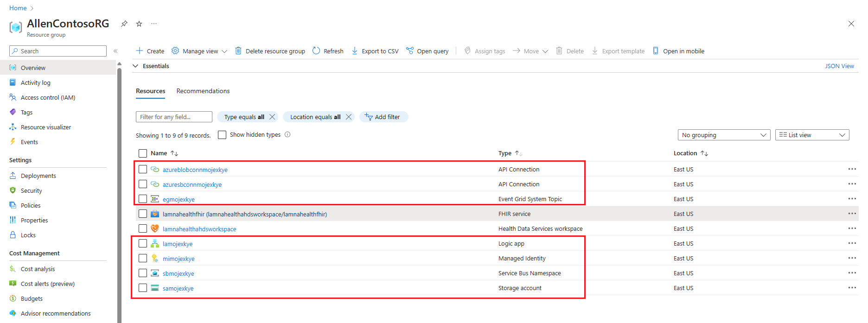Mark AllenContosoRG as favorite with star
Viewport: 868px width, 323px height.
(x=139, y=24)
